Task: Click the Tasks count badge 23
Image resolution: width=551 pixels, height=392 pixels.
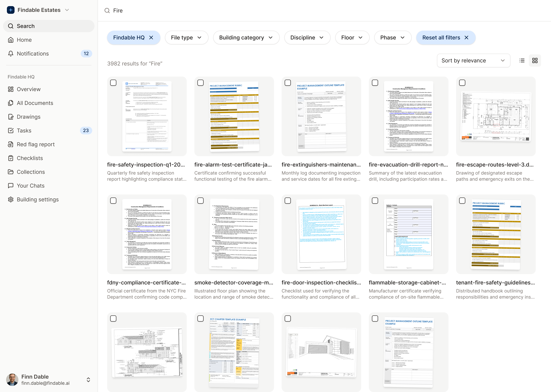Action: tap(86, 131)
